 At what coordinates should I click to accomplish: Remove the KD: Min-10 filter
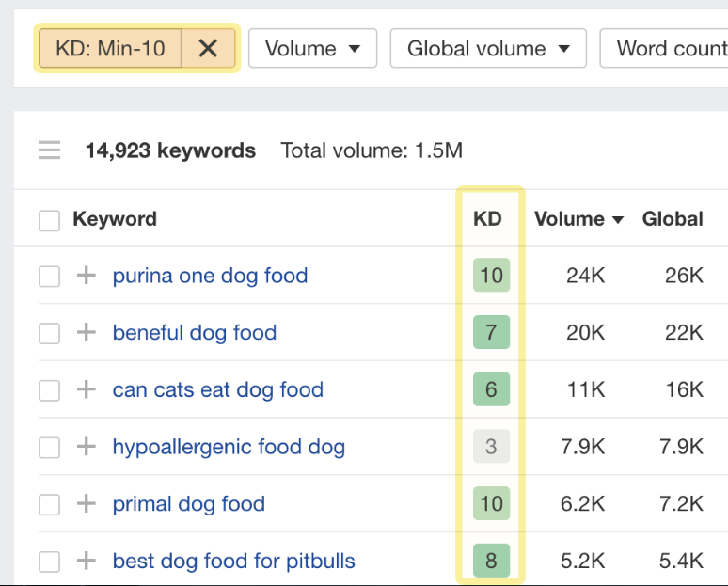pos(208,49)
